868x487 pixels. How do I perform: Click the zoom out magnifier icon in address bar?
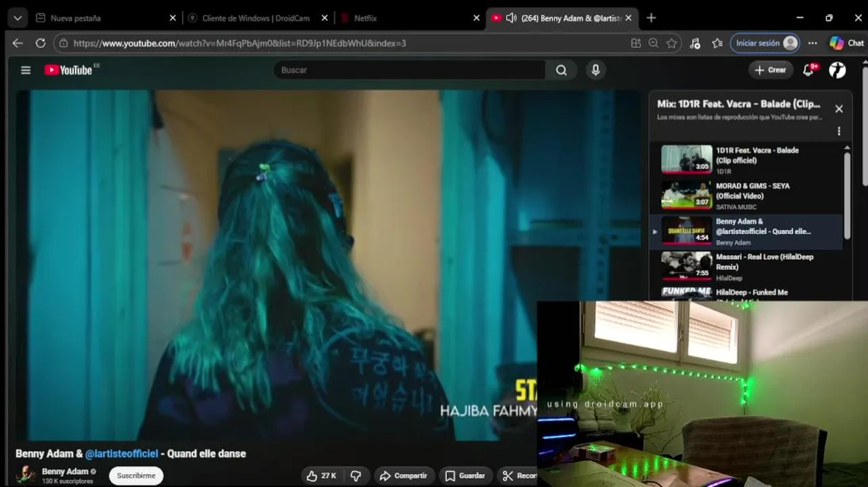coord(653,43)
